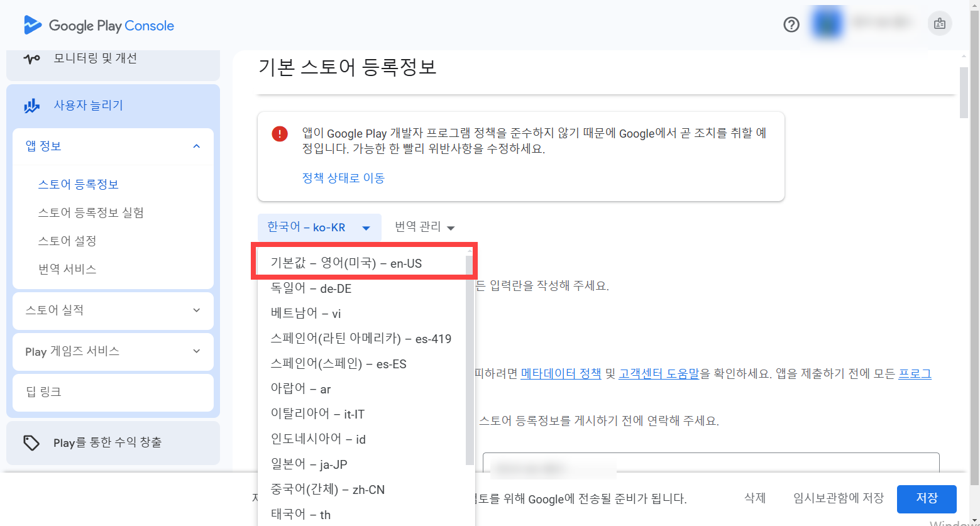The image size is (980, 526).
Task: Select 아랍어 – ar language
Action: tap(362, 389)
